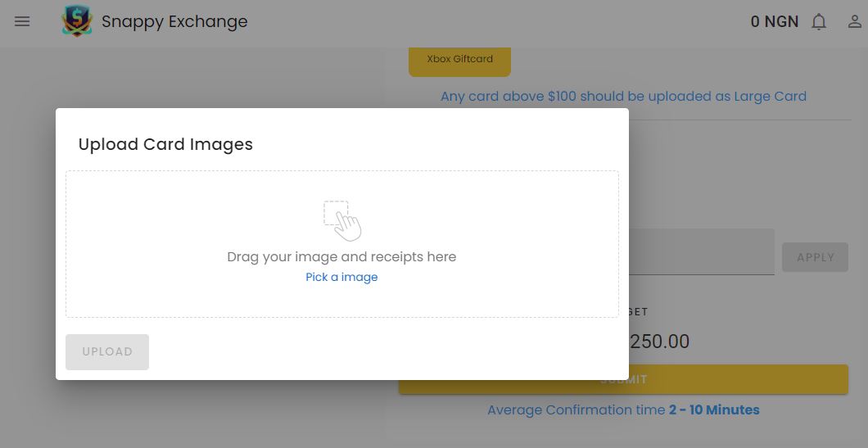Click the Average Confirmation time text
This screenshot has width=868, height=448.
click(x=623, y=410)
